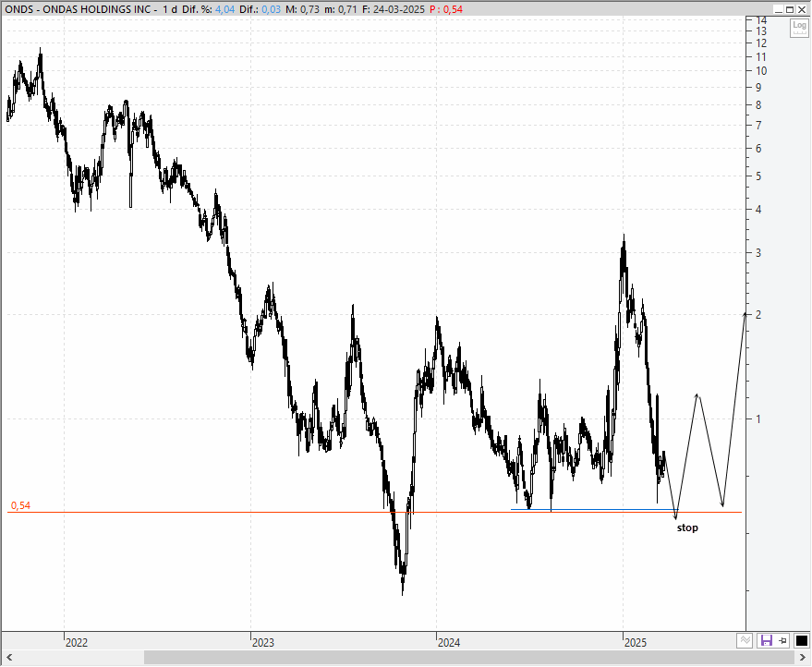The width and height of the screenshot is (812, 667).
Task: Open the black color swatch
Action: pos(801,640)
